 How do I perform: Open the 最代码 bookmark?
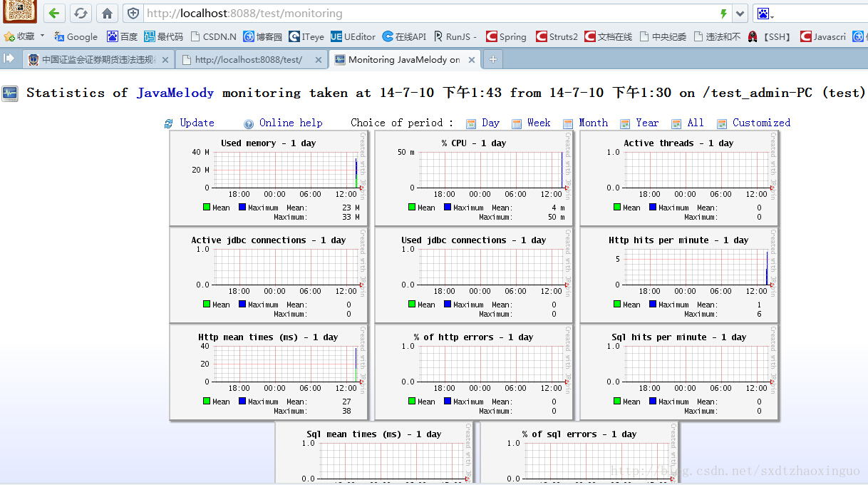coord(163,36)
